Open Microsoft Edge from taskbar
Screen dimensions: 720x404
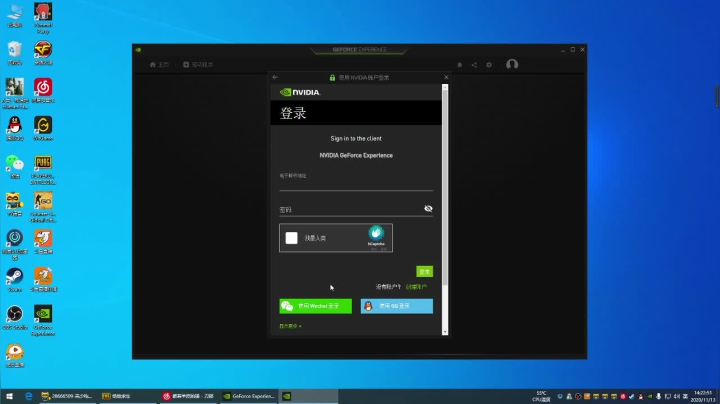[28, 396]
